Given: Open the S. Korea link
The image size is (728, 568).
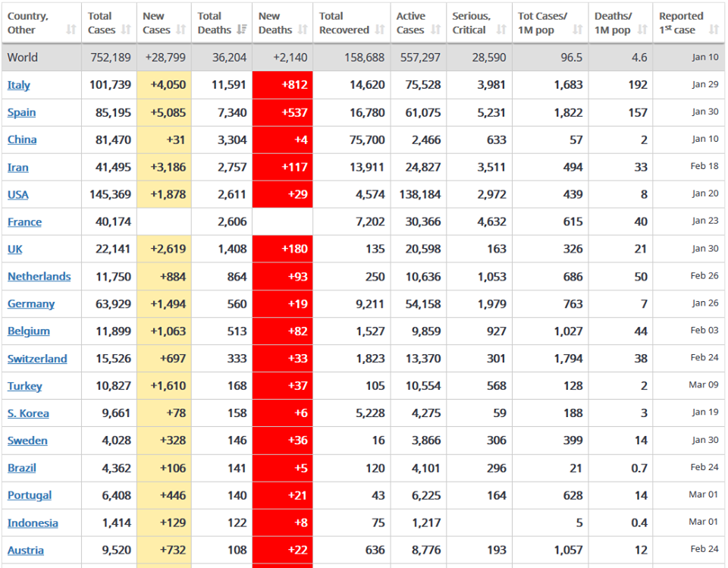Looking at the screenshot, I should tap(28, 413).
